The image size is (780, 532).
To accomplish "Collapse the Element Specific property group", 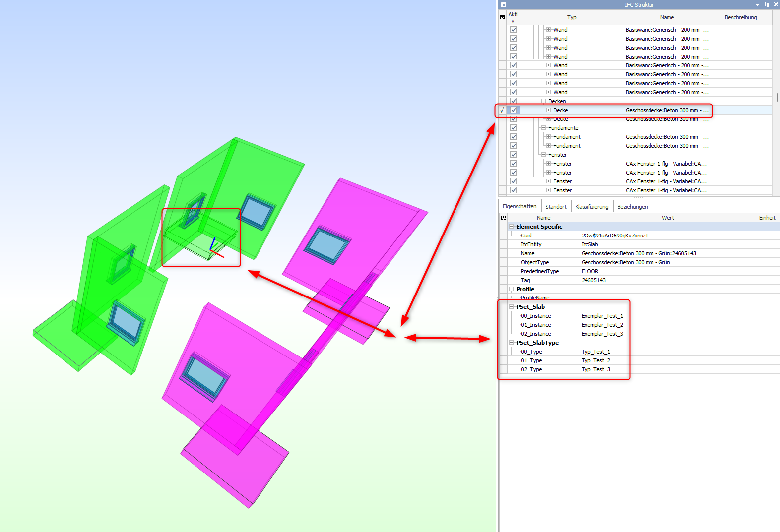I will 511,227.
